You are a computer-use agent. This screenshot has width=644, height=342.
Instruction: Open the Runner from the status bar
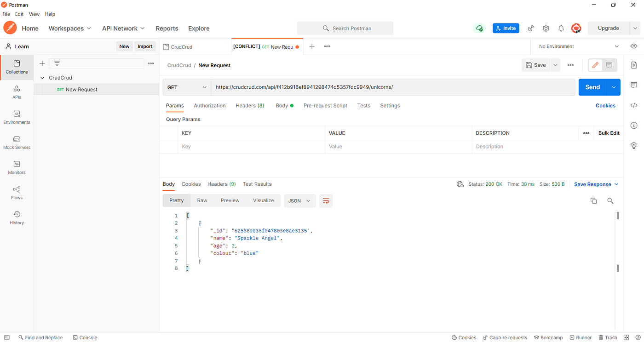pos(581,337)
